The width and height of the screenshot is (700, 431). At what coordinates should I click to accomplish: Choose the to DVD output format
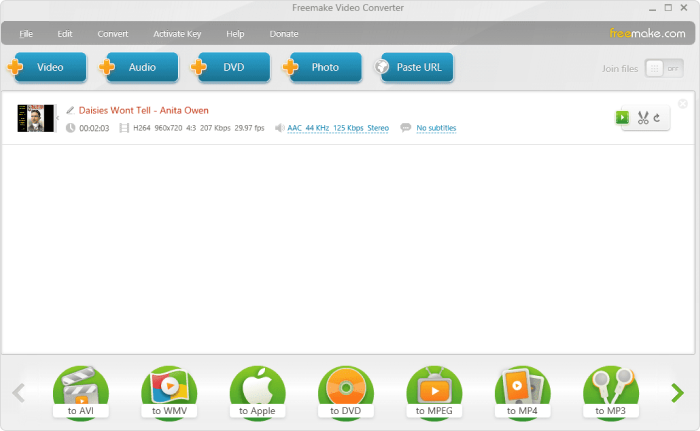click(346, 392)
